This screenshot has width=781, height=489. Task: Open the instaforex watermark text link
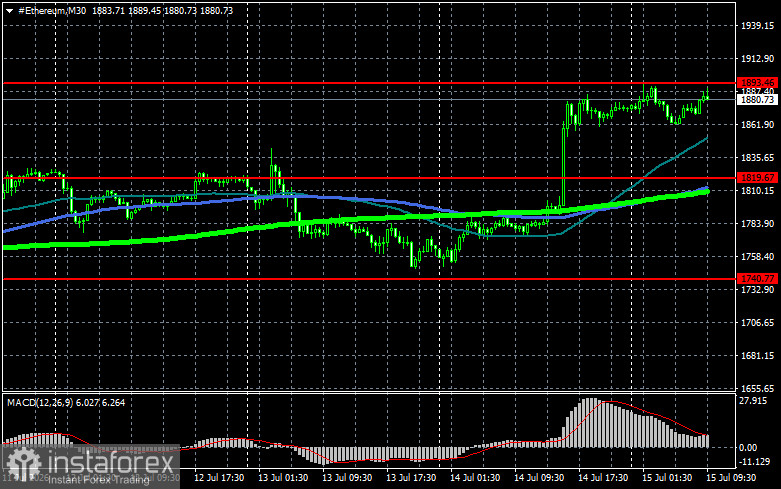[113, 463]
